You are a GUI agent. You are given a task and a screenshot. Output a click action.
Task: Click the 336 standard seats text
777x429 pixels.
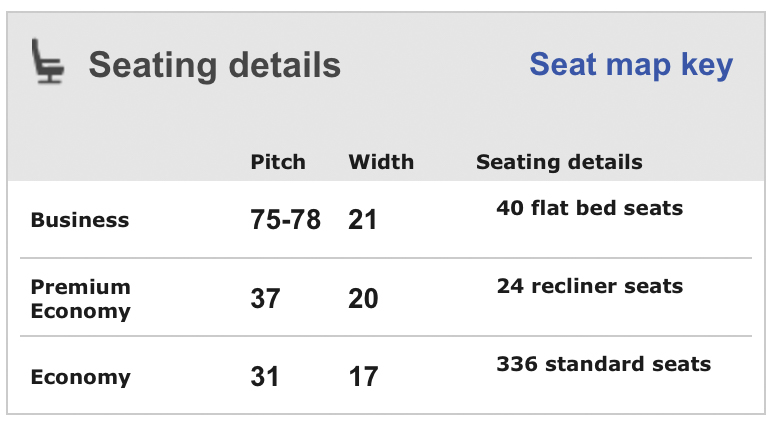603,364
